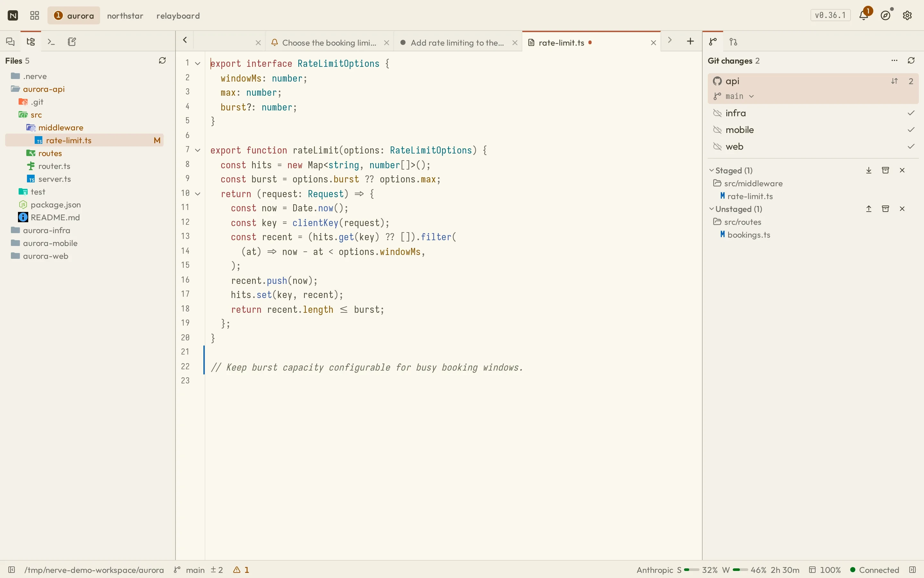Open the workspace grid overview icon
Image resolution: width=924 pixels, height=578 pixels.
click(35, 16)
